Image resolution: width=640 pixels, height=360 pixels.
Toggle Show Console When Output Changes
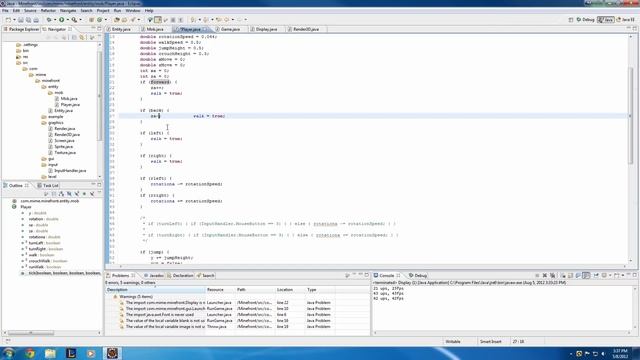578,276
